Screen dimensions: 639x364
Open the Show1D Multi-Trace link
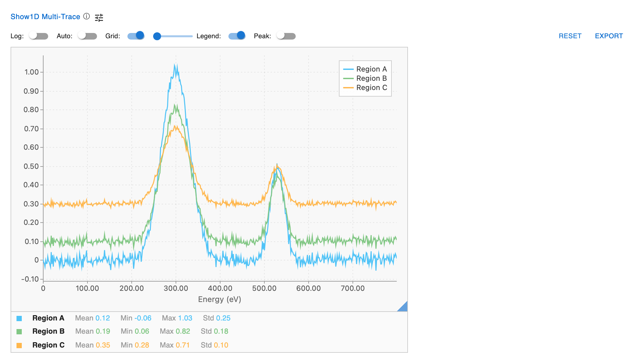(x=45, y=16)
